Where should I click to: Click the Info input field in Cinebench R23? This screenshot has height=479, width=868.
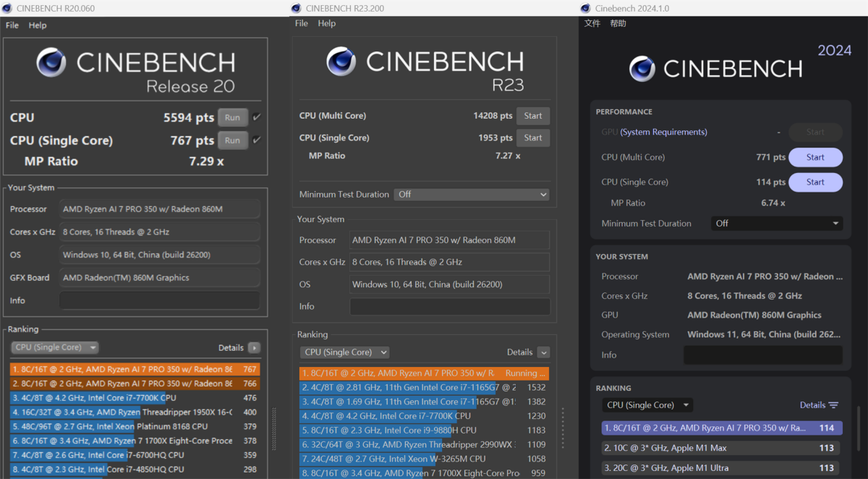tap(450, 307)
